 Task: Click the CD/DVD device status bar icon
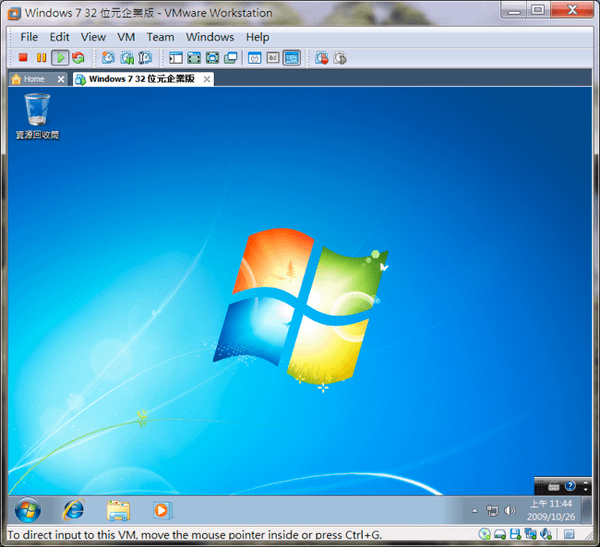tap(484, 534)
